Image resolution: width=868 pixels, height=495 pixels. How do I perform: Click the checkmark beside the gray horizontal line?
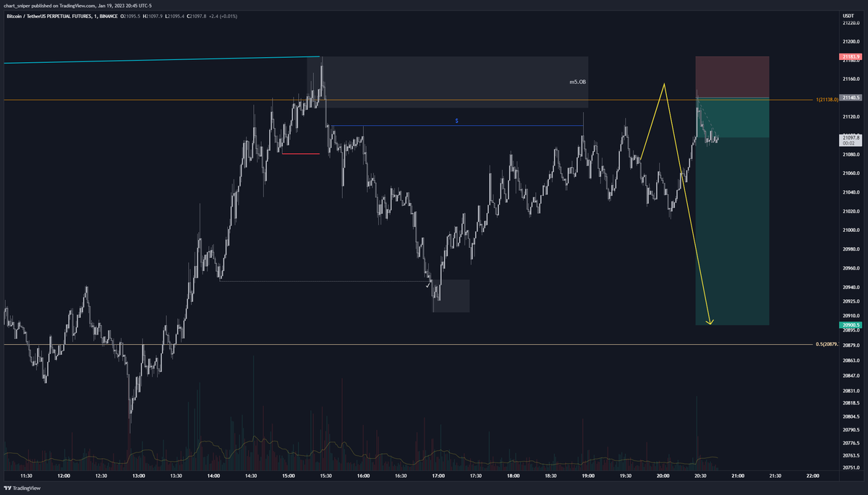point(428,285)
